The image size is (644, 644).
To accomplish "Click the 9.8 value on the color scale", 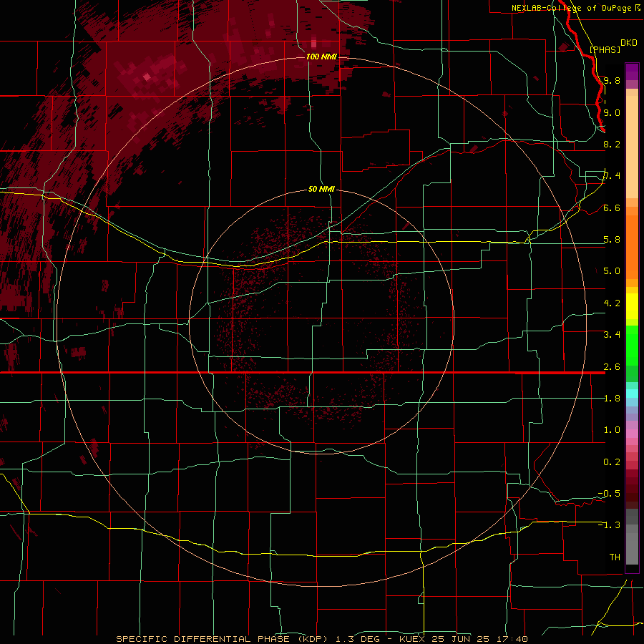I will (612, 80).
